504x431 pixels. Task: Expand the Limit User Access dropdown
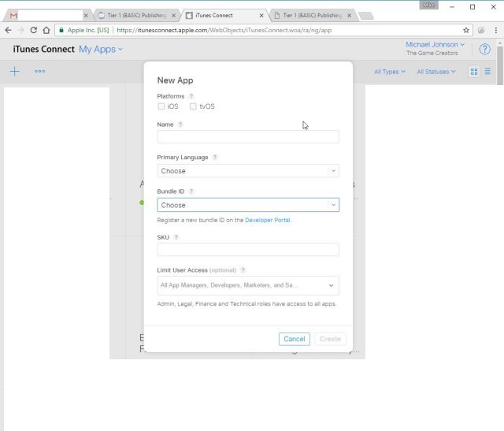click(248, 285)
